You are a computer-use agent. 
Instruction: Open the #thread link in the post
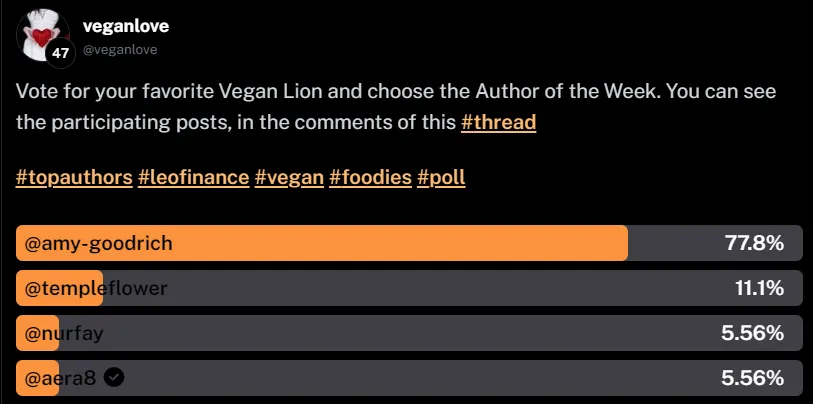pos(498,123)
